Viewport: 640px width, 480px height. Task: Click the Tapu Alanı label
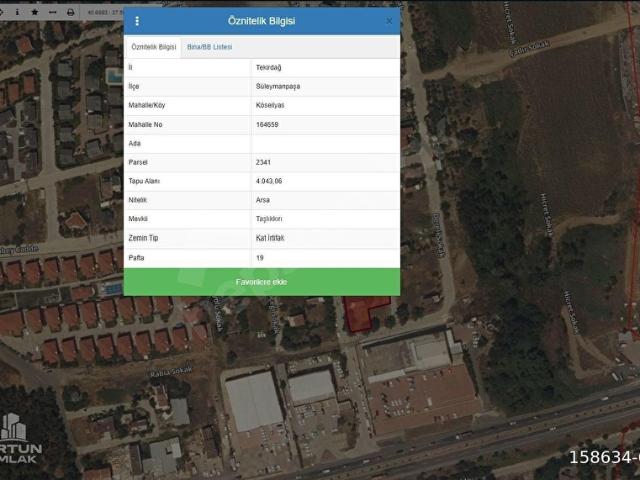(144, 181)
